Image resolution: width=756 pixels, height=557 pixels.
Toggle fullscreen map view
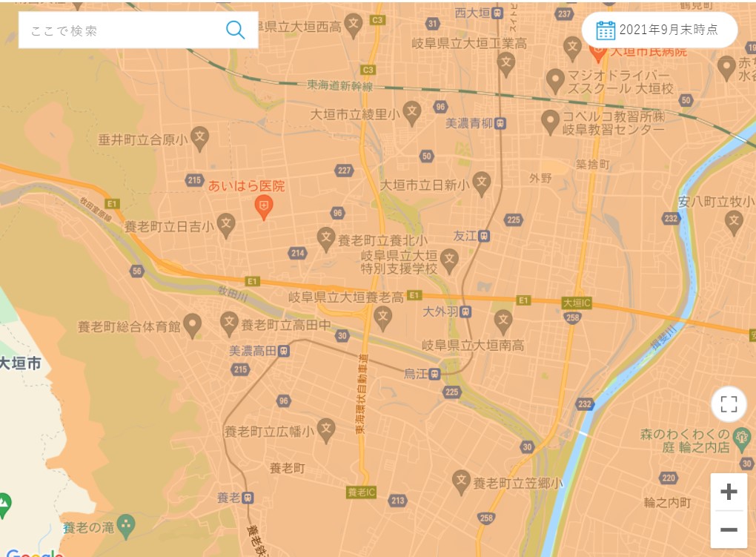[729, 404]
